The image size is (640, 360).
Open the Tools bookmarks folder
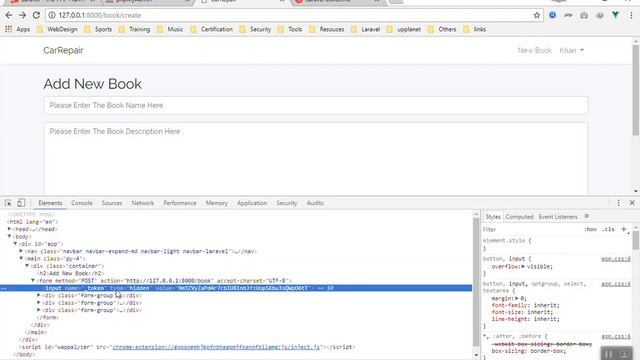(290, 29)
